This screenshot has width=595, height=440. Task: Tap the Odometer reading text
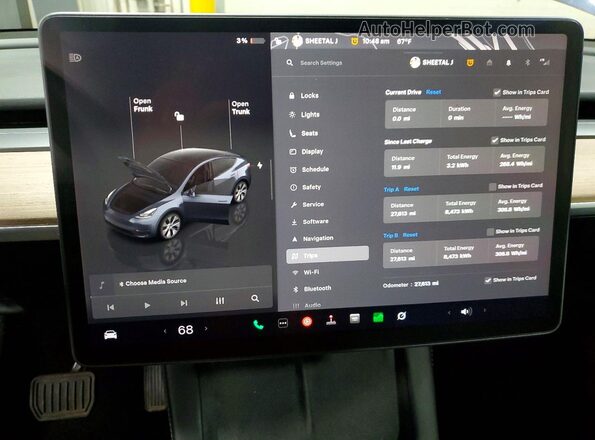pos(411,284)
